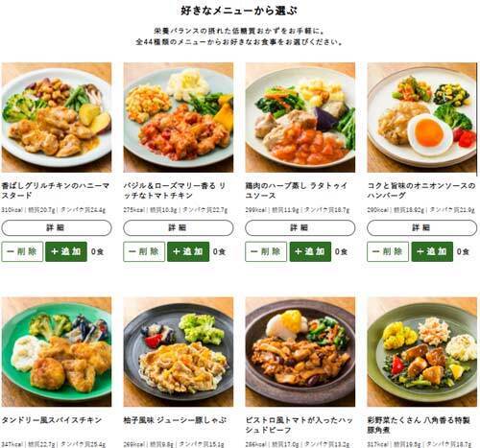Open details for the tomato chicken meal
This screenshot has width=480, height=448.
pyautogui.click(x=179, y=227)
